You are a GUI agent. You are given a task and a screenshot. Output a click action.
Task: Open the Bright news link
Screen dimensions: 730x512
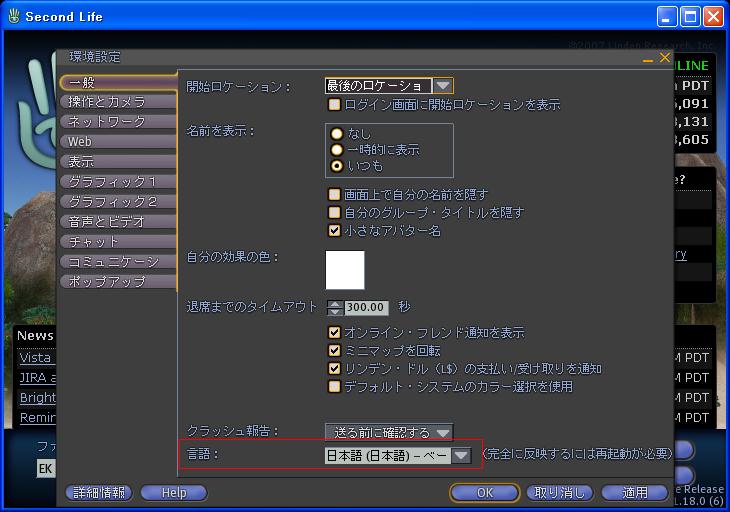coord(37,397)
